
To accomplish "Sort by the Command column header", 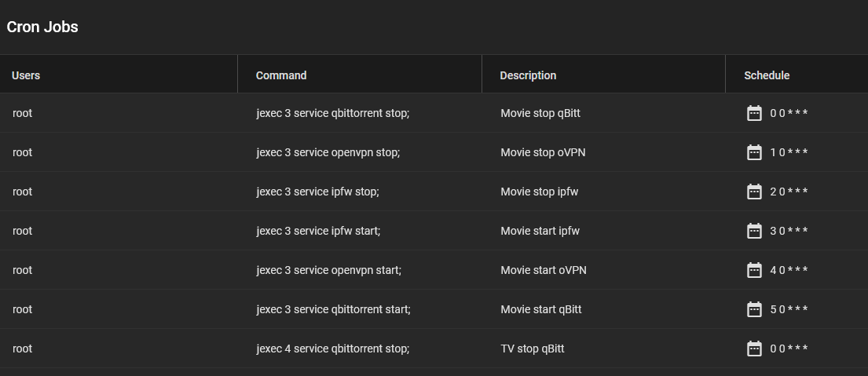I will (281, 75).
